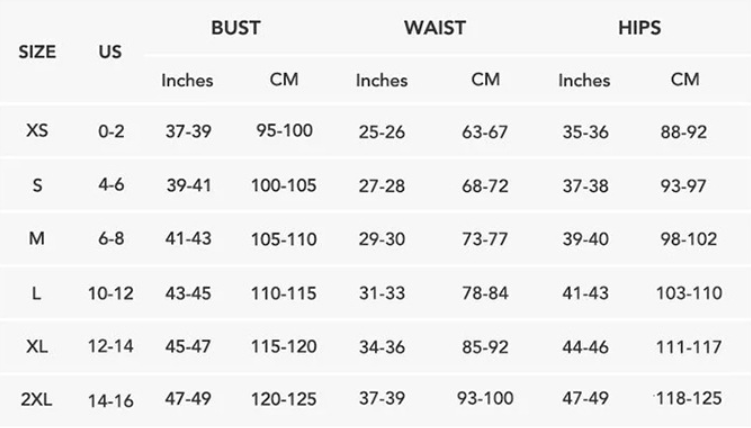751x428 pixels.
Task: Click the CM subheader under HIPS
Action: [x=685, y=80]
